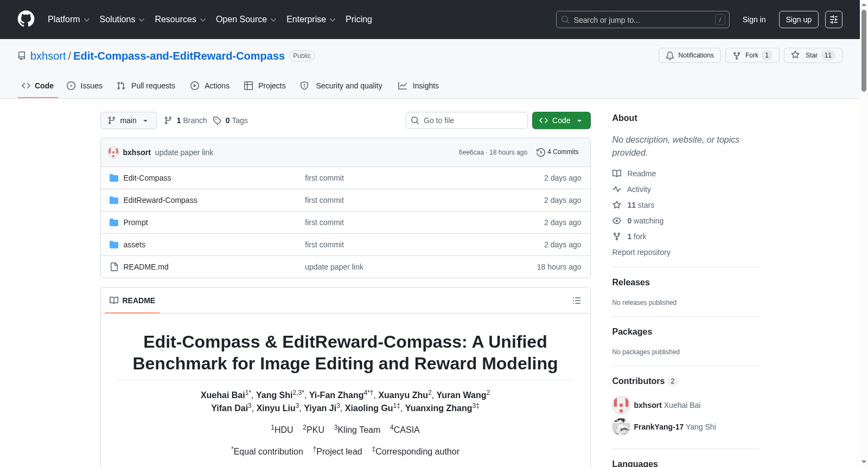Click the Edit-Compass folder icon
The height and width of the screenshot is (467, 868).
pyautogui.click(x=114, y=178)
